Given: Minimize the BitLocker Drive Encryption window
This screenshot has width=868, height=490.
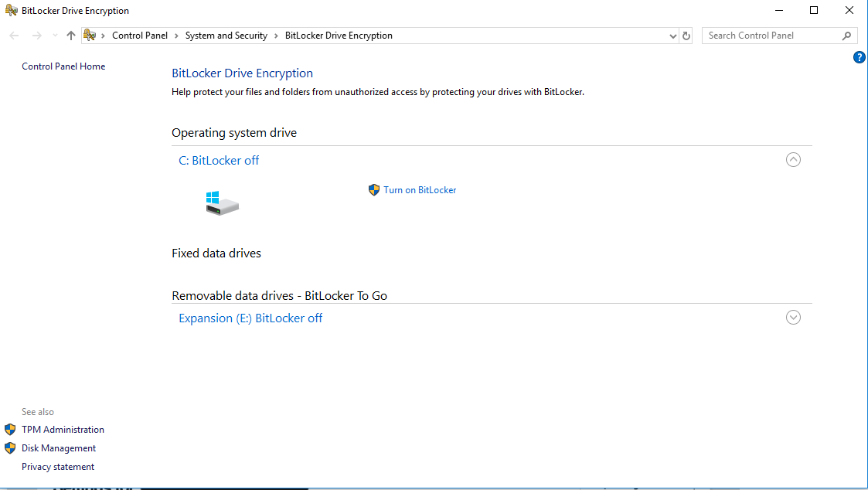Looking at the screenshot, I should (779, 10).
